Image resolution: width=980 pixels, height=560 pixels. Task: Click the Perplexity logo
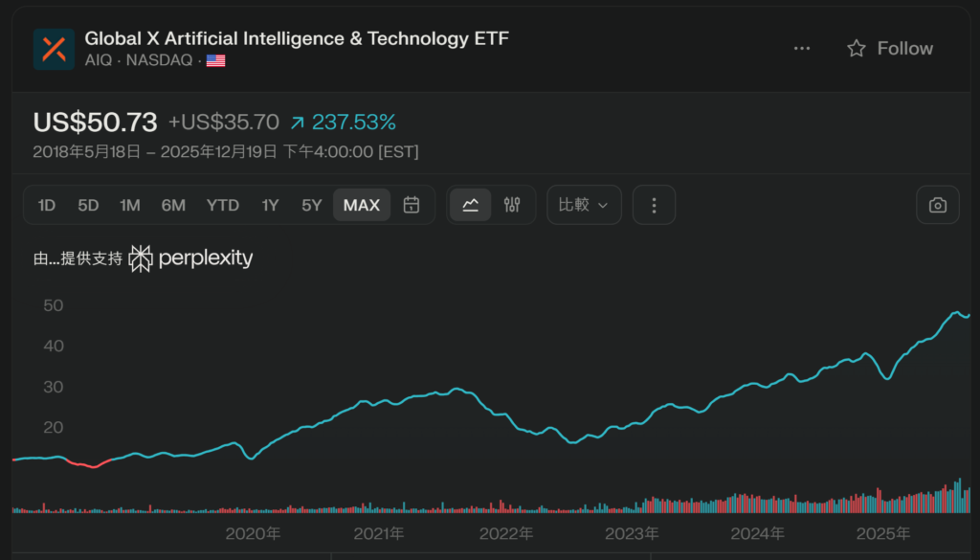191,258
